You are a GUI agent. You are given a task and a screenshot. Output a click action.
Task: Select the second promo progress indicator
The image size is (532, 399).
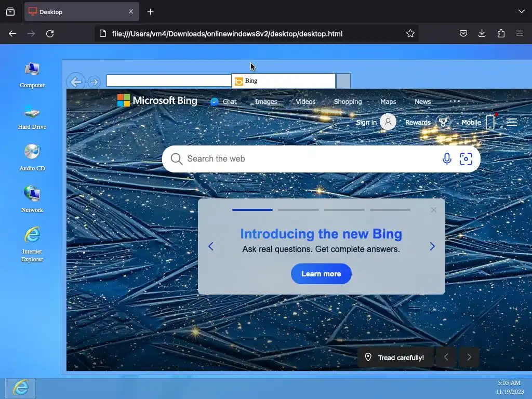[298, 210]
